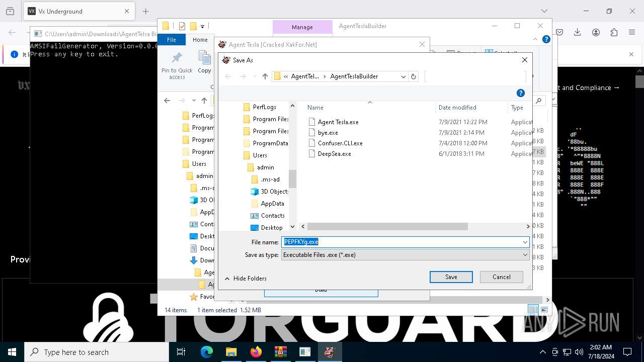Select ProgramData folder in Save As tree
The width and height of the screenshot is (644, 362).
click(270, 143)
